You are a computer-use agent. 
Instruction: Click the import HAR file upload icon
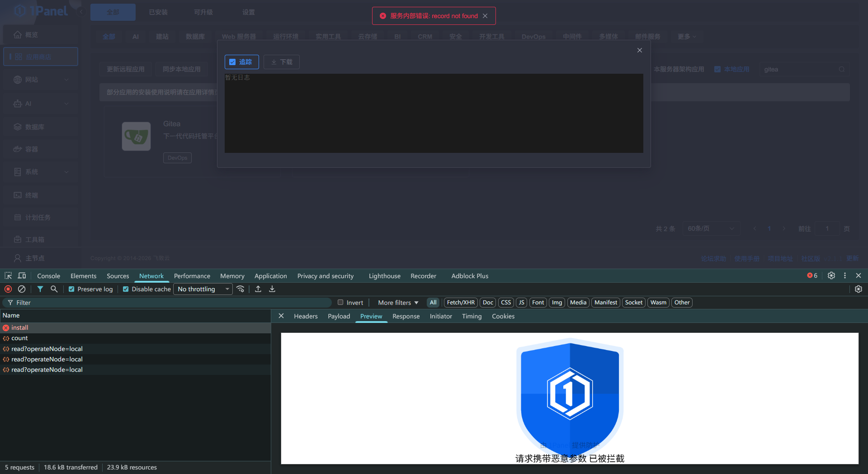(x=258, y=289)
